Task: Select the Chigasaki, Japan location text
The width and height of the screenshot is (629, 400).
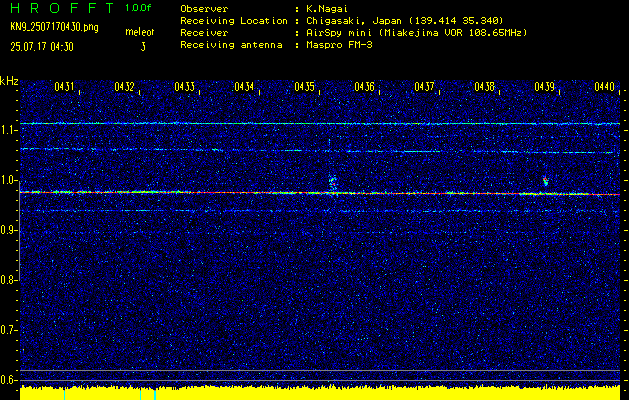Action: point(405,21)
